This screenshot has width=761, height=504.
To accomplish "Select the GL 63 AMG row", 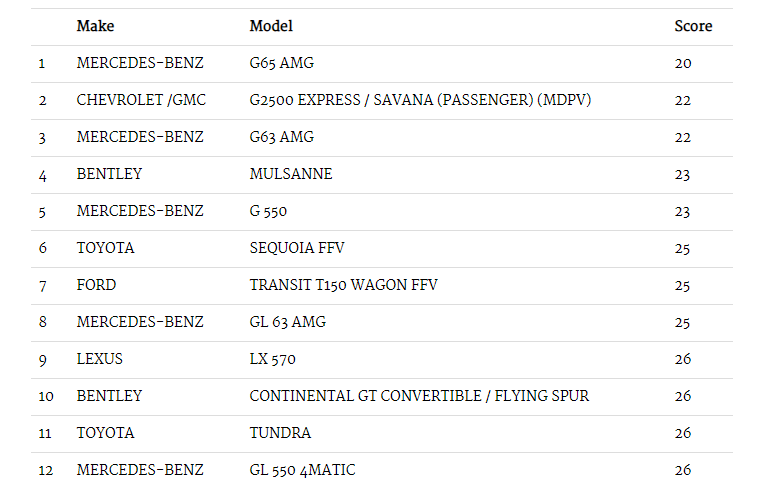I will [382, 322].
